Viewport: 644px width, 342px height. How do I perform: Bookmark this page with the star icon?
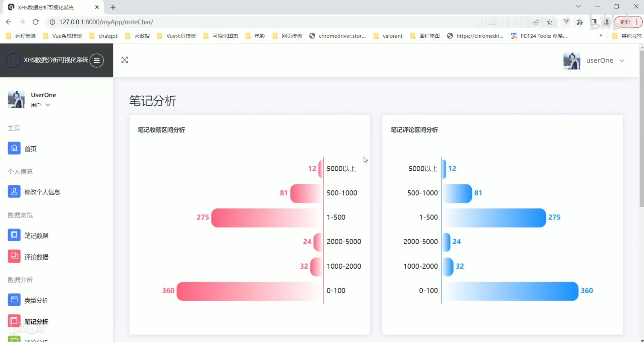(549, 22)
